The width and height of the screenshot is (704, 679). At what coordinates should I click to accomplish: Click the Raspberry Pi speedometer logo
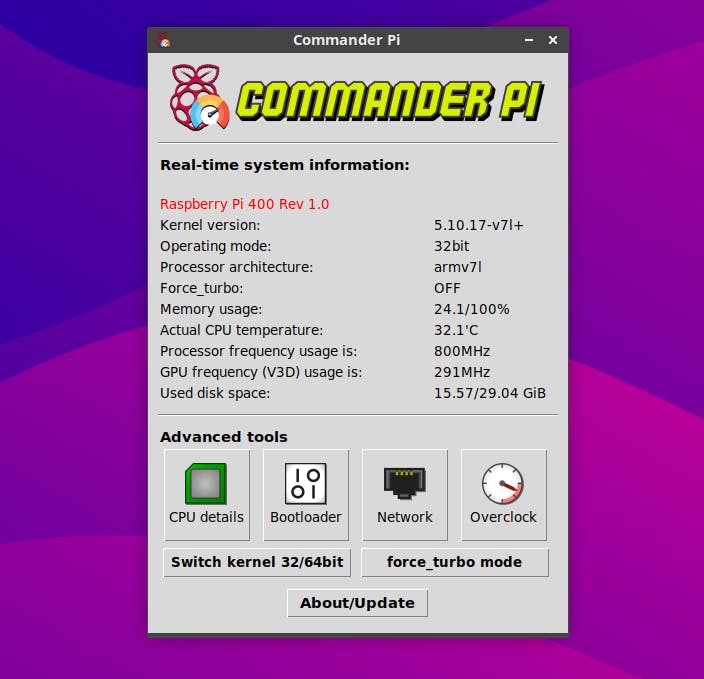click(x=199, y=97)
